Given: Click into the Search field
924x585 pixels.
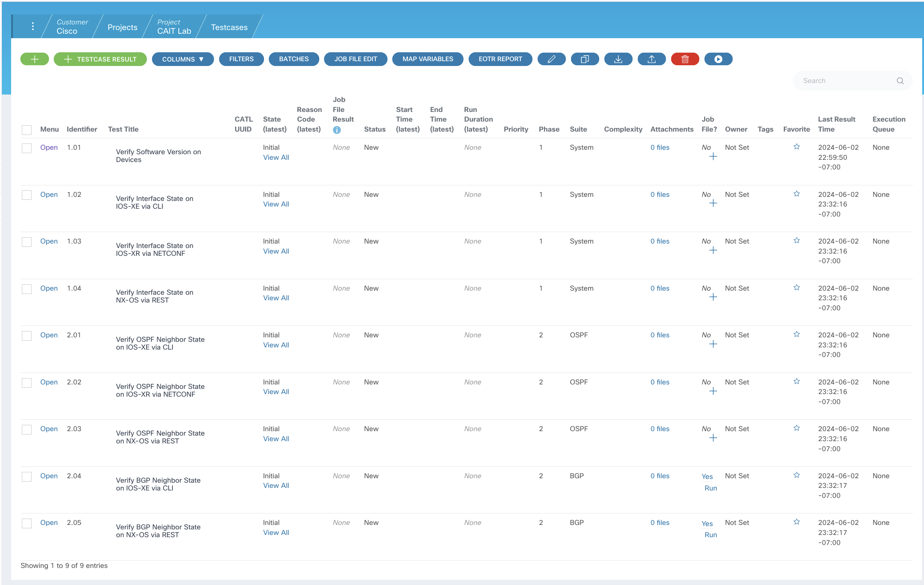Looking at the screenshot, I should (848, 80).
